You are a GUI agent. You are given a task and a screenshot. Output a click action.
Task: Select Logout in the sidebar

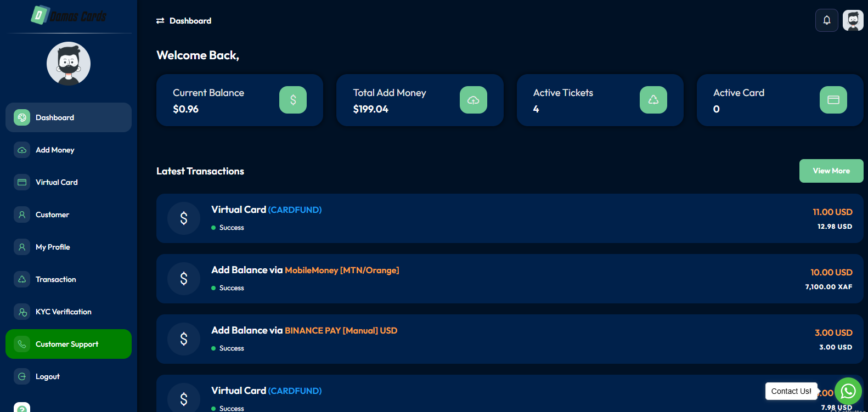click(x=69, y=376)
